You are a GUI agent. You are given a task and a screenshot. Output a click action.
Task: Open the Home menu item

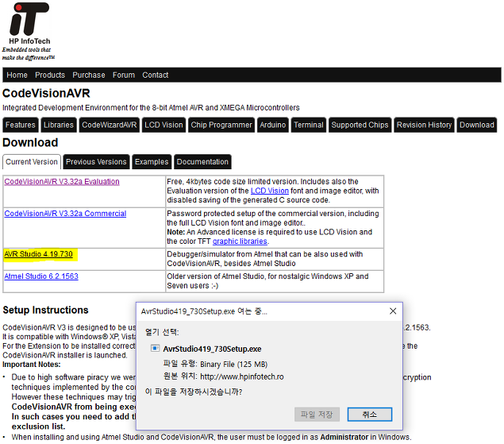[x=17, y=75]
